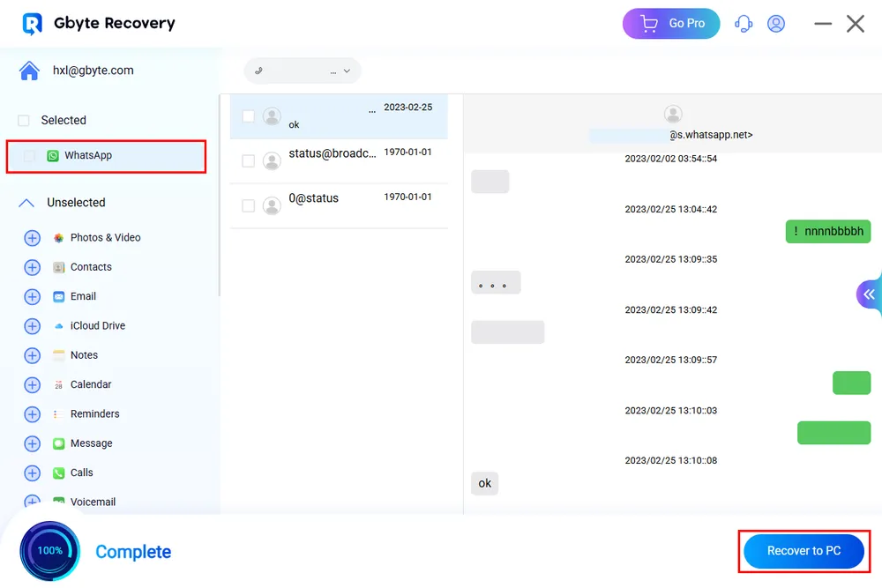
Task: Click the hxl@gbyte.com account label
Action: point(93,71)
